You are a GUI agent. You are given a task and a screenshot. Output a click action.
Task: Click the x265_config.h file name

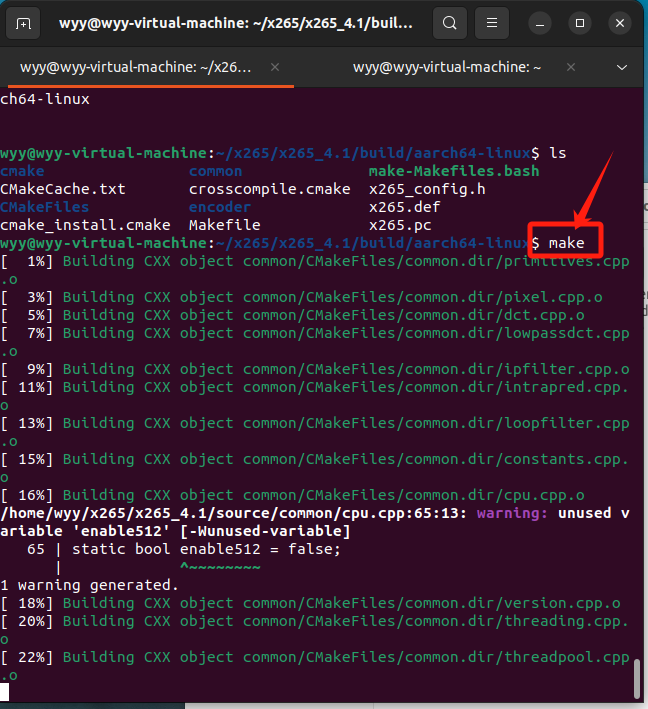click(426, 189)
